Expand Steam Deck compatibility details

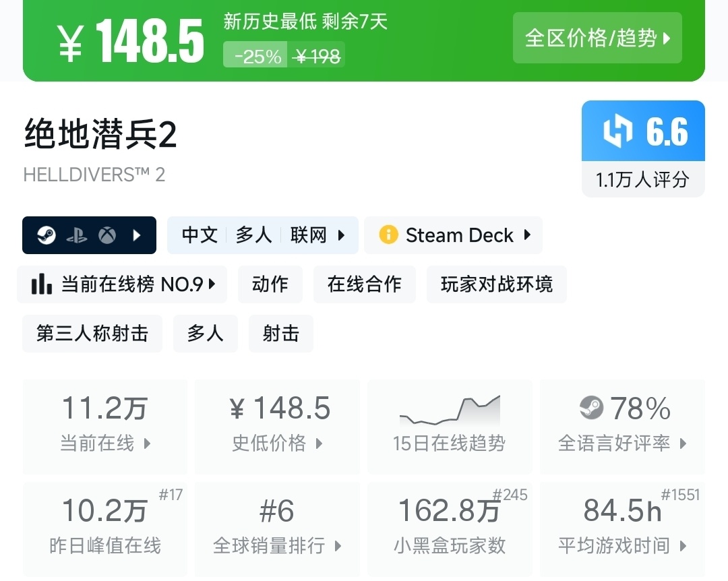[x=527, y=235]
